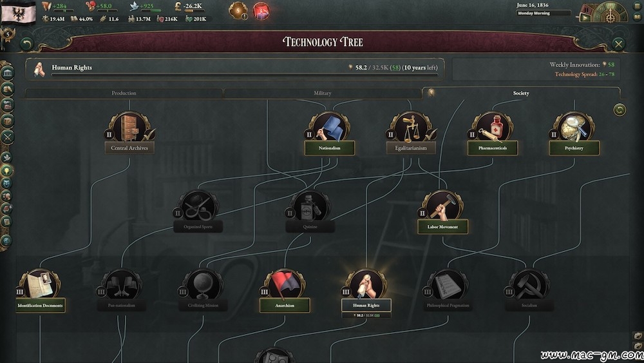The height and width of the screenshot is (363, 644).
Task: Click the play button near the game clock
Action: pyautogui.click(x=585, y=17)
